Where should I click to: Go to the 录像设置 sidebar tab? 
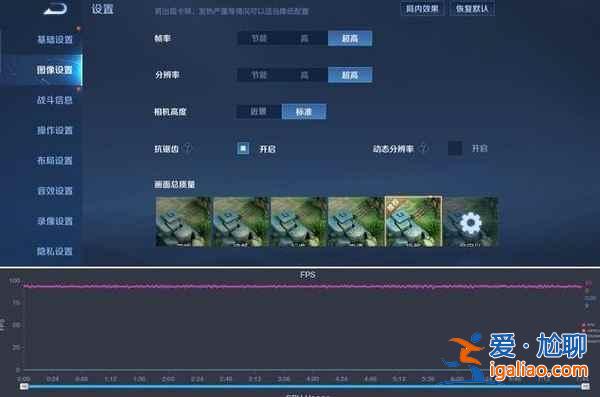click(x=55, y=221)
